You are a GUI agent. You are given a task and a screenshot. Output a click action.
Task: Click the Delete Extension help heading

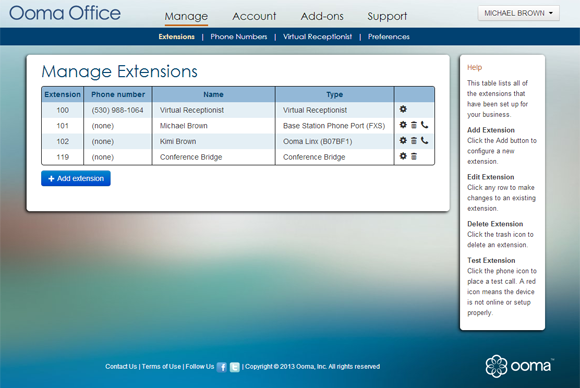pos(495,224)
